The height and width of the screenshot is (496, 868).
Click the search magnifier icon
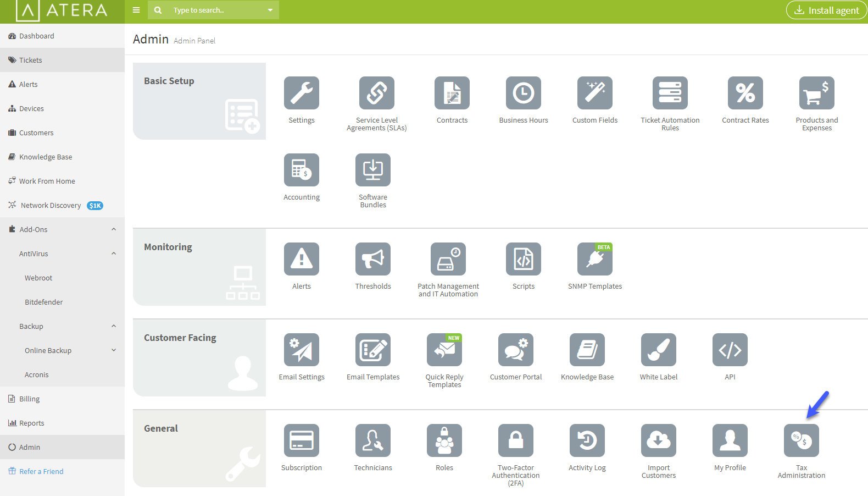[158, 10]
